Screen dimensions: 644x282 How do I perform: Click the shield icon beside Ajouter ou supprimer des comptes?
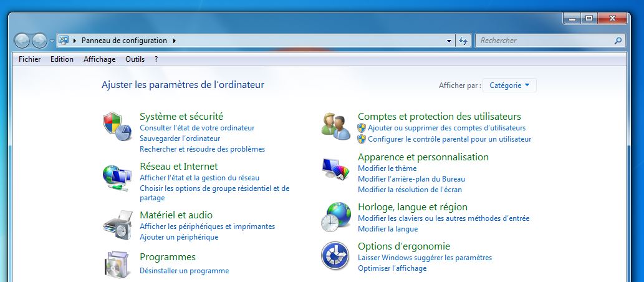[x=362, y=128]
